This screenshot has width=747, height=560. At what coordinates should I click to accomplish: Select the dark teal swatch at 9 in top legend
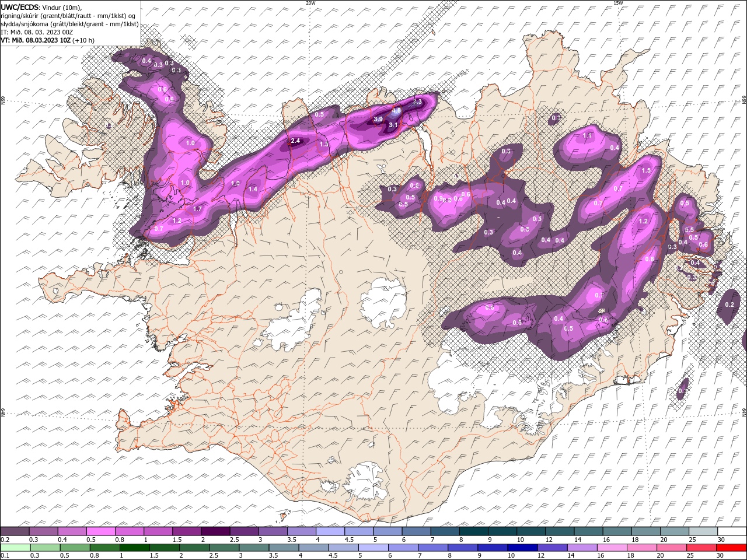click(502, 531)
